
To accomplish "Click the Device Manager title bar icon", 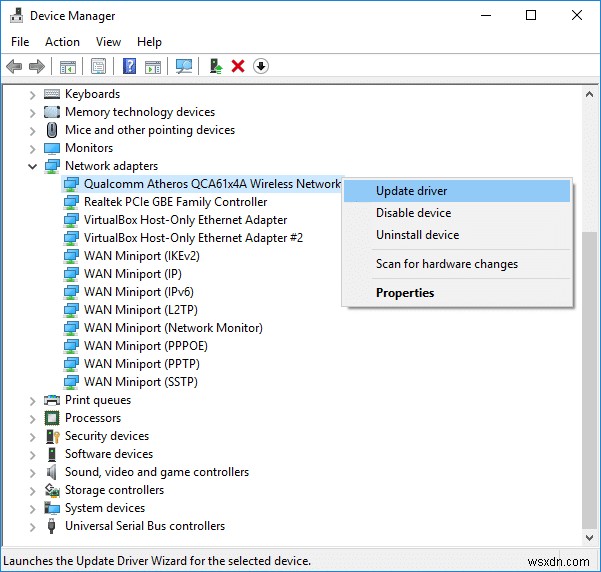I will 16,16.
